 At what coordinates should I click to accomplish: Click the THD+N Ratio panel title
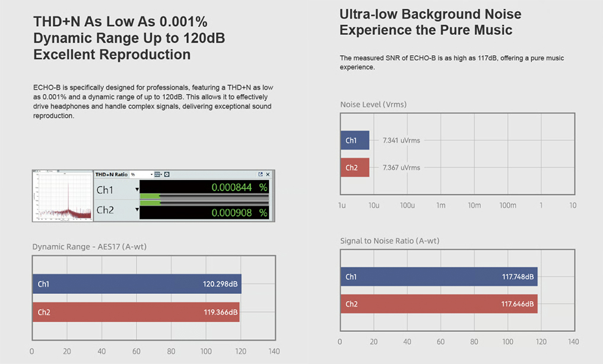[x=111, y=174]
